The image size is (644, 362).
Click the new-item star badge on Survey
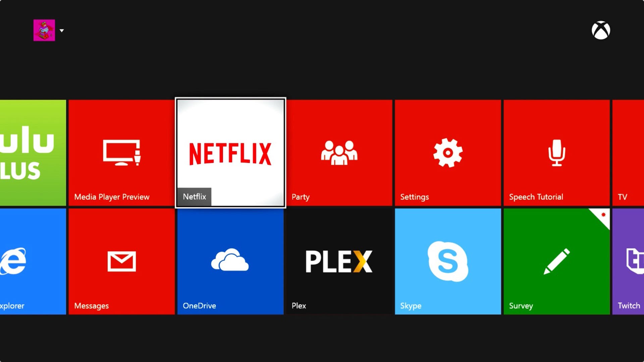(603, 215)
